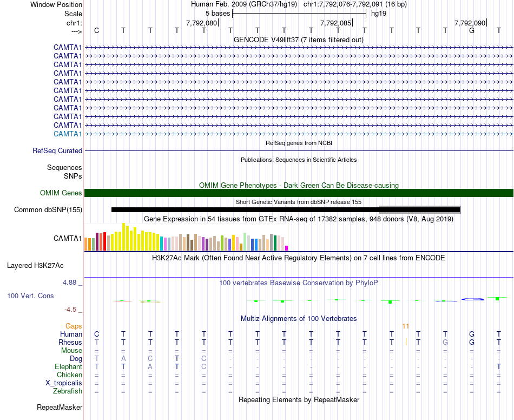The height and width of the screenshot is (420, 514).
Task: Click the CAMTA1 label beside GTEx chart
Action: click(x=68, y=238)
